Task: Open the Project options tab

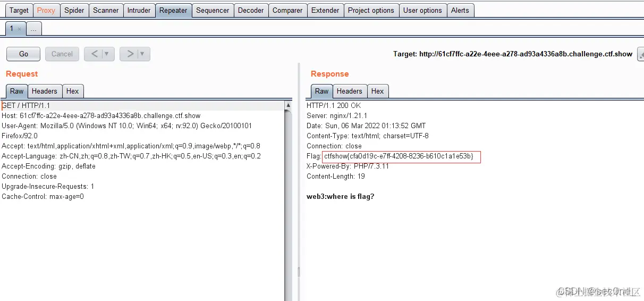Action: (371, 10)
